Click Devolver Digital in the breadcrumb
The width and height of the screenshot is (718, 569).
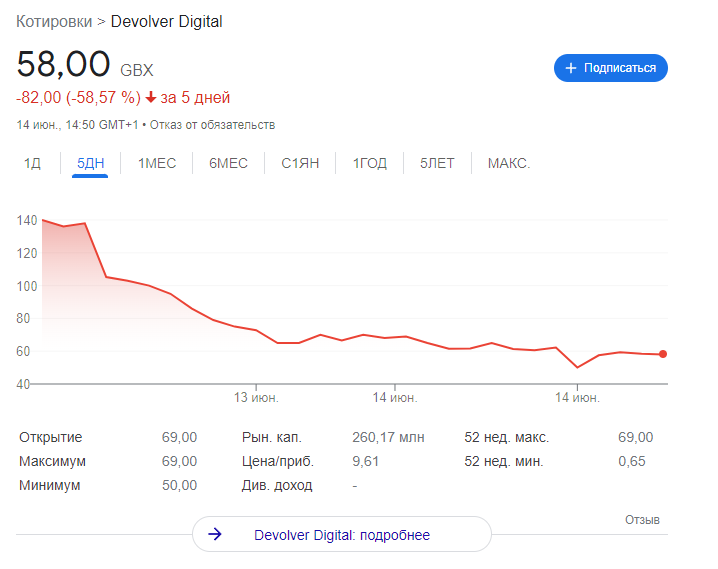coord(167,21)
